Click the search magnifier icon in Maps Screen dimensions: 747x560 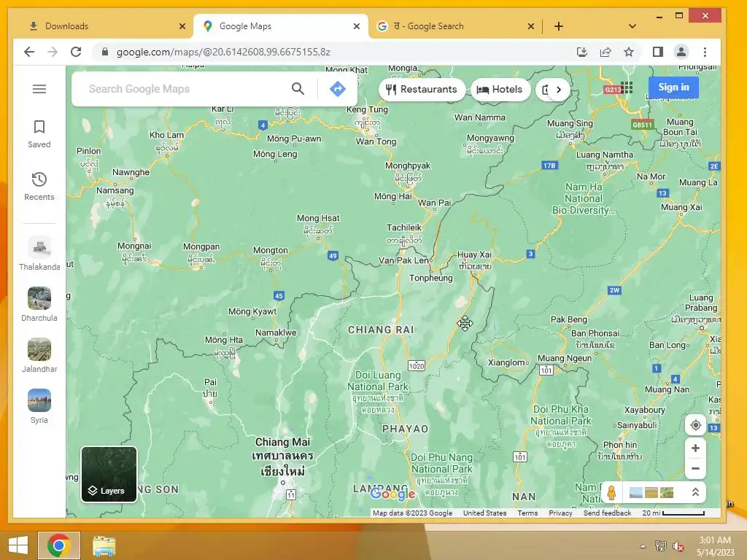(298, 88)
